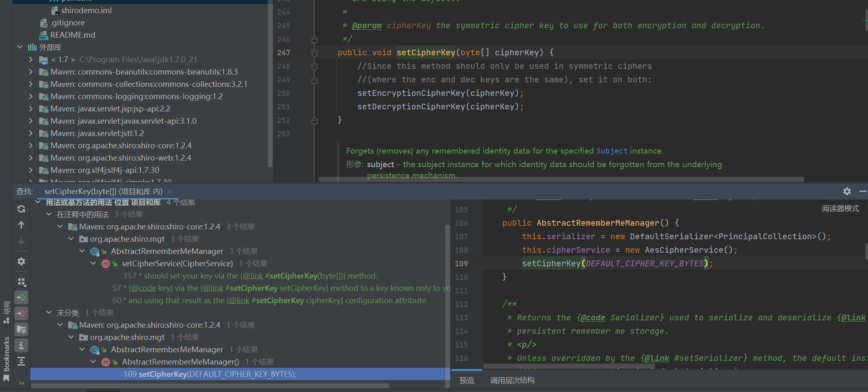
Task: Close the setCipherKey(byte[]) find tab
Action: (170, 191)
